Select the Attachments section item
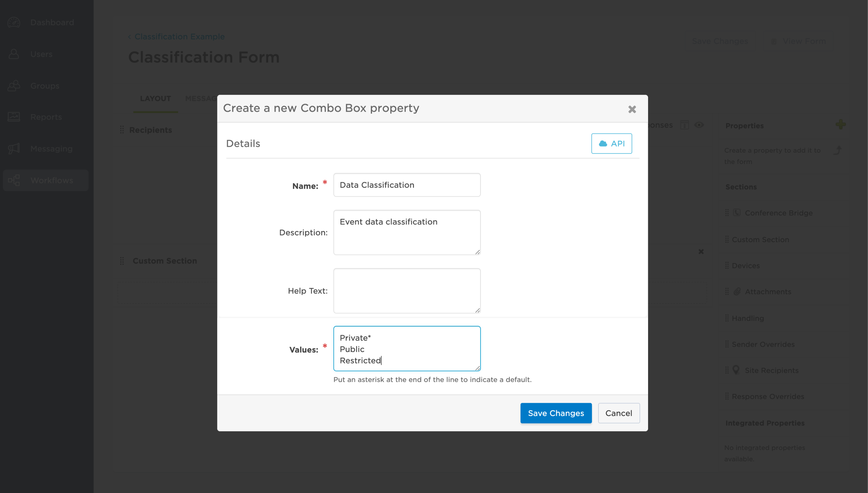The width and height of the screenshot is (868, 493). click(783, 291)
